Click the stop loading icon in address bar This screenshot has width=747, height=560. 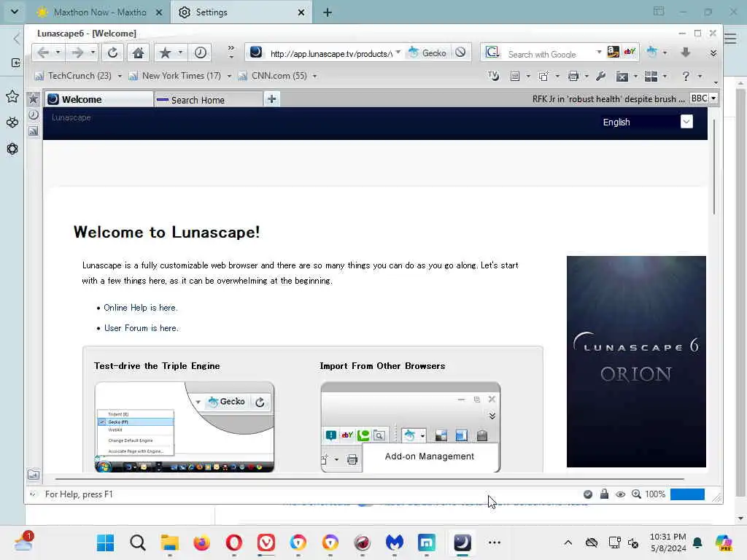coord(460,52)
